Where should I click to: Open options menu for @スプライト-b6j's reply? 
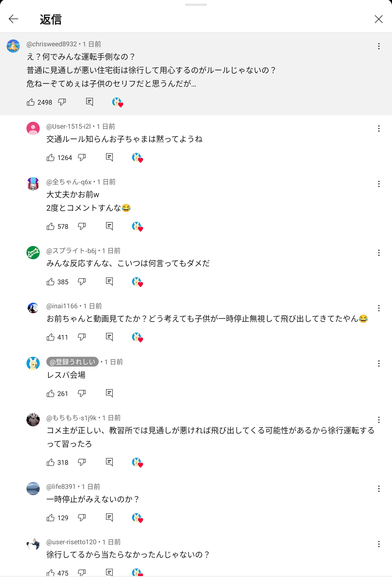tap(379, 253)
